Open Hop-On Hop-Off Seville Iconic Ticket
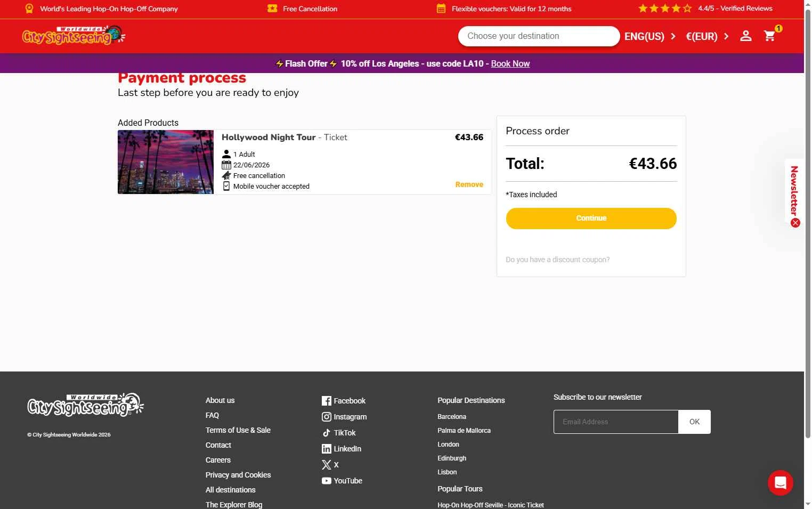This screenshot has height=509, width=812. click(x=491, y=505)
